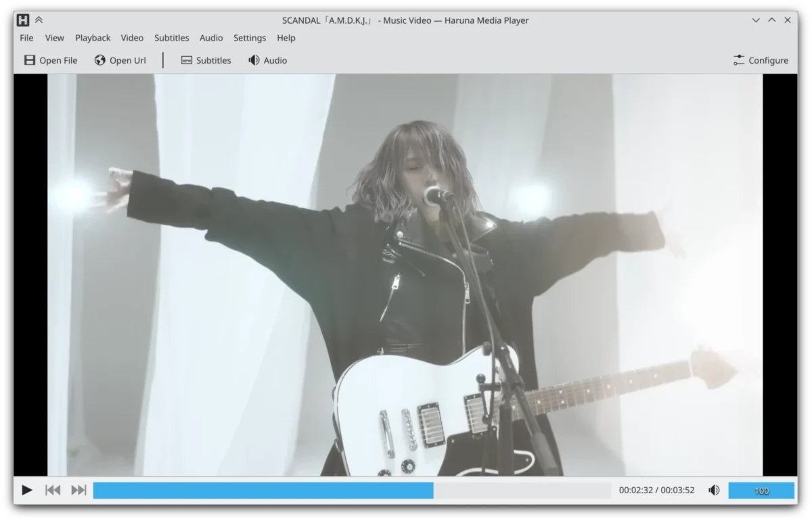The width and height of the screenshot is (812, 521).
Task: Open the File menu
Action: [x=26, y=38]
